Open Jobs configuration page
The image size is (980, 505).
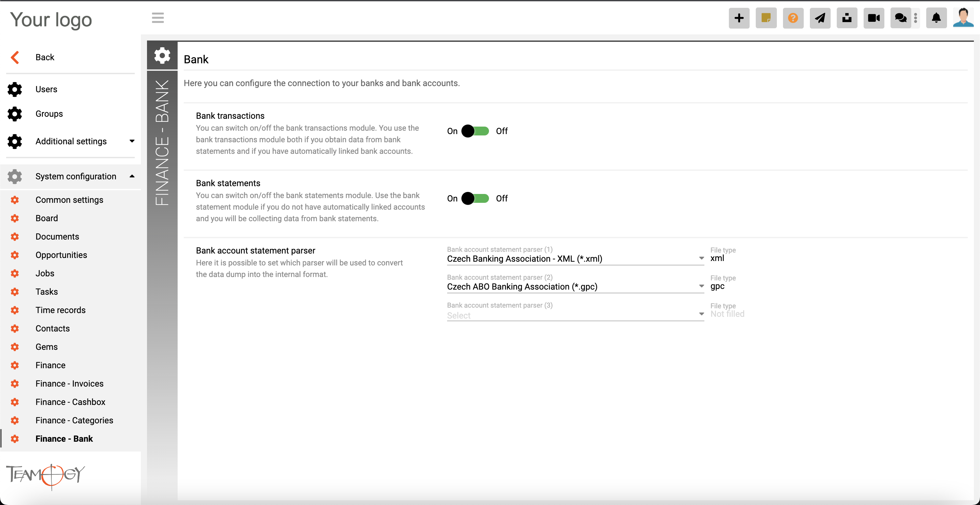point(45,273)
